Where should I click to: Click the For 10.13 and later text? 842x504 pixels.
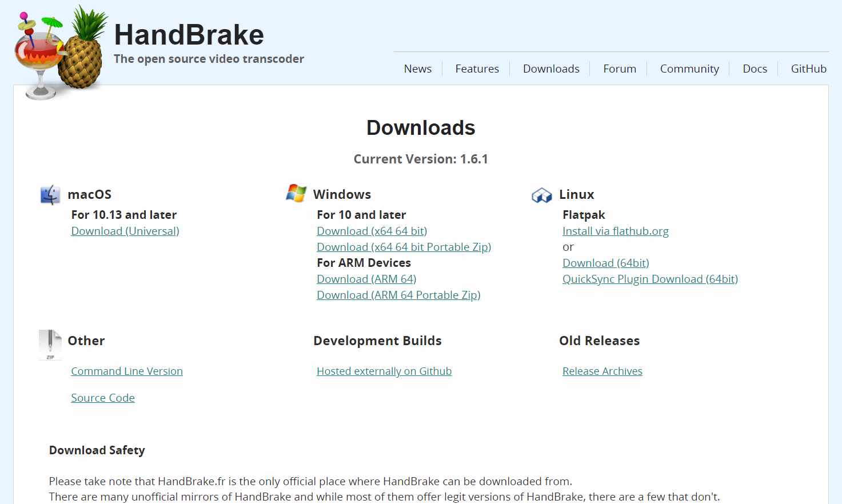pyautogui.click(x=124, y=215)
